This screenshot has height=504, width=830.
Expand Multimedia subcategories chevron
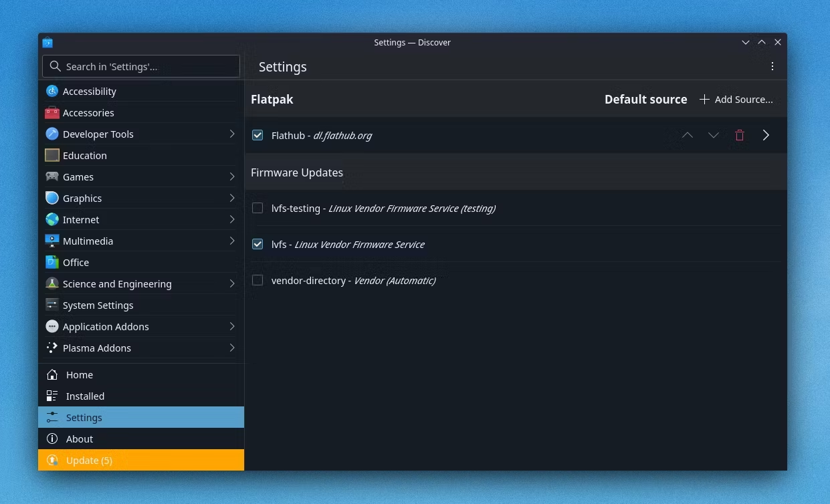232,241
